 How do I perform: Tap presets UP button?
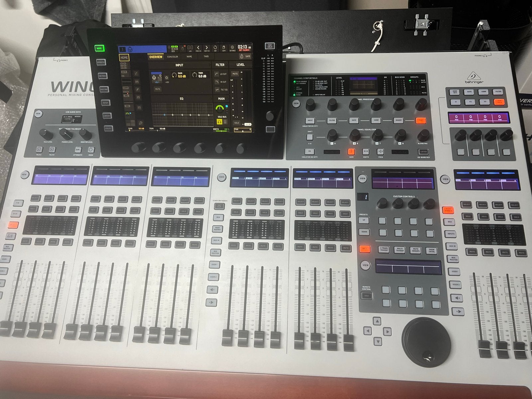pos(363,220)
